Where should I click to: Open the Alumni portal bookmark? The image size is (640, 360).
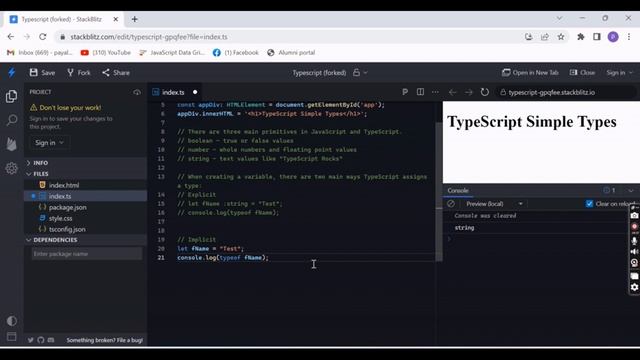291,53
